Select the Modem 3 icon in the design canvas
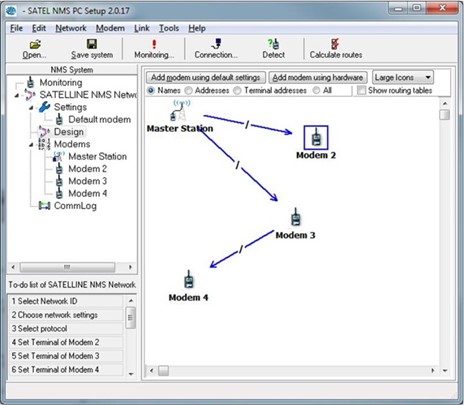This screenshot has height=405, width=464. coord(295,217)
